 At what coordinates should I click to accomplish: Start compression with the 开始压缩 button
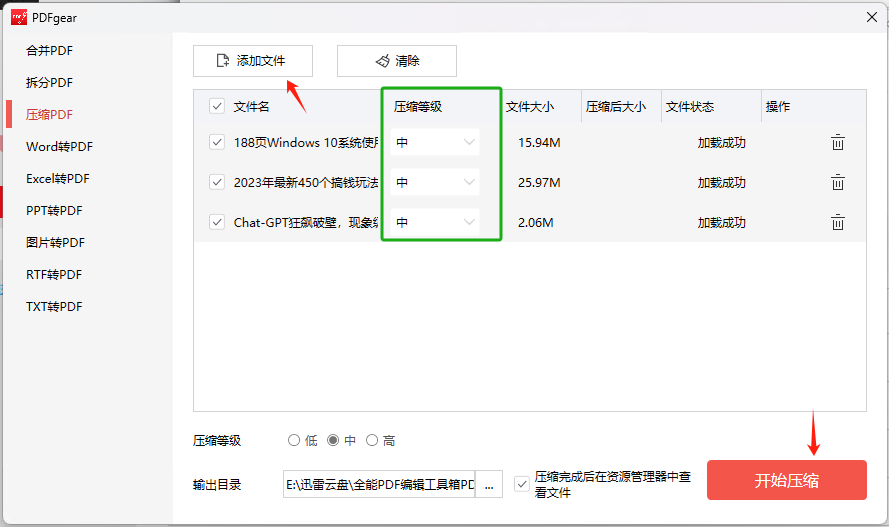[786, 480]
